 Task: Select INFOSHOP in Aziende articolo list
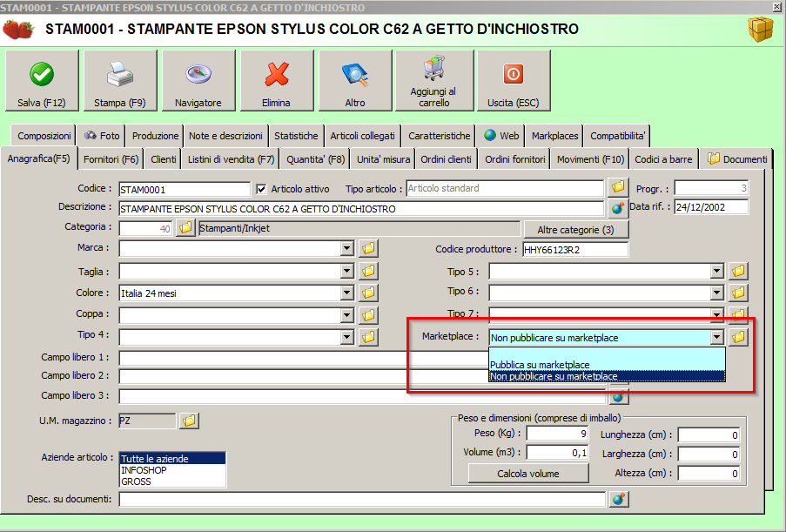coord(172,470)
